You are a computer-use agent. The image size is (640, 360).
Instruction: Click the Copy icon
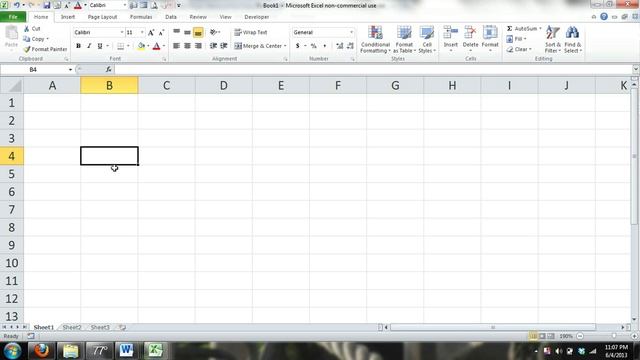point(27,39)
